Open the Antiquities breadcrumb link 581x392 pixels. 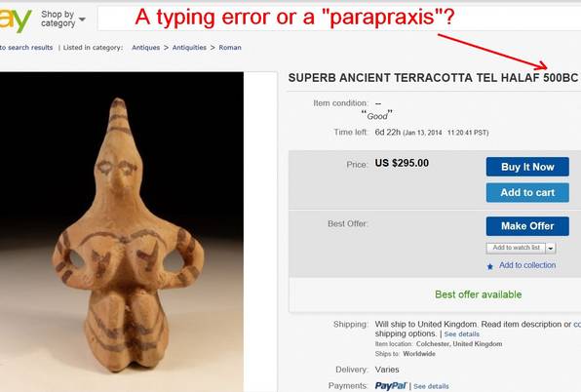[189, 48]
